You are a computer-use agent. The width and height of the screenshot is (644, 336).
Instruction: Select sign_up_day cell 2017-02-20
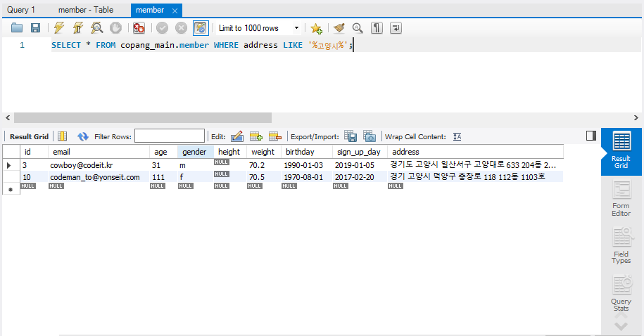pos(360,177)
